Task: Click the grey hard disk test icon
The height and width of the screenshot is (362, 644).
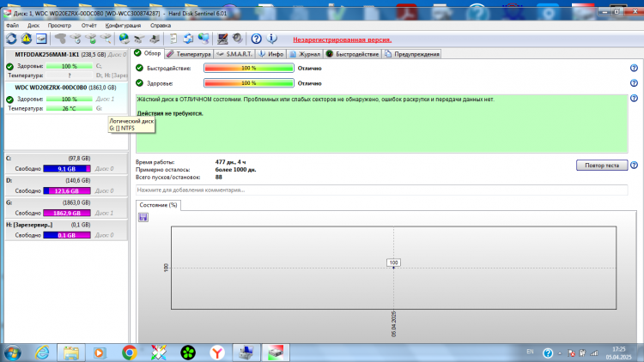Action: click(x=60, y=39)
